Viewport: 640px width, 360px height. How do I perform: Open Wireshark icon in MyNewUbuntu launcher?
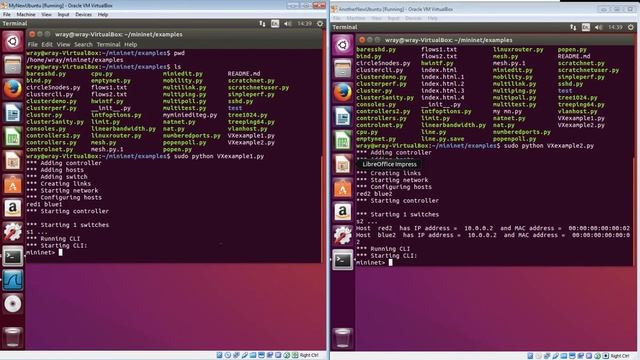(13, 280)
